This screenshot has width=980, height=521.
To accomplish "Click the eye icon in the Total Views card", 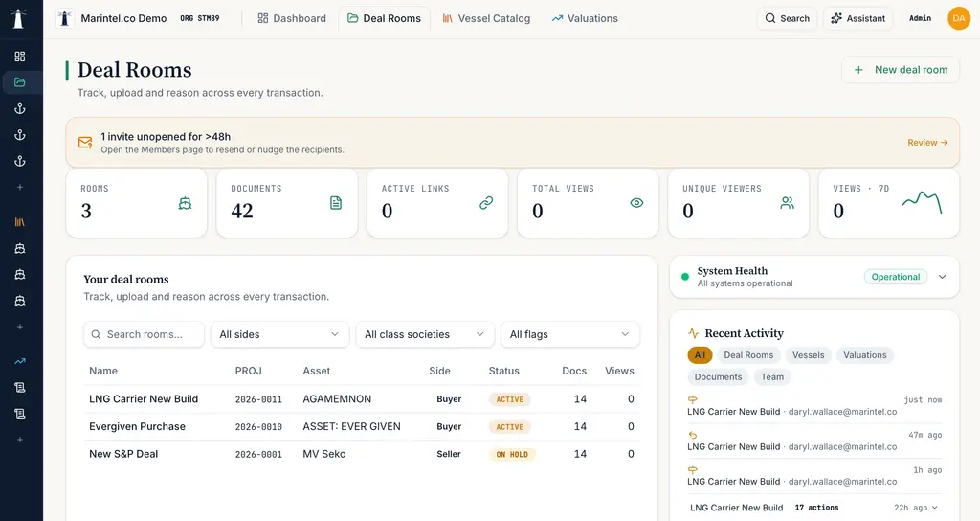I will coord(636,203).
